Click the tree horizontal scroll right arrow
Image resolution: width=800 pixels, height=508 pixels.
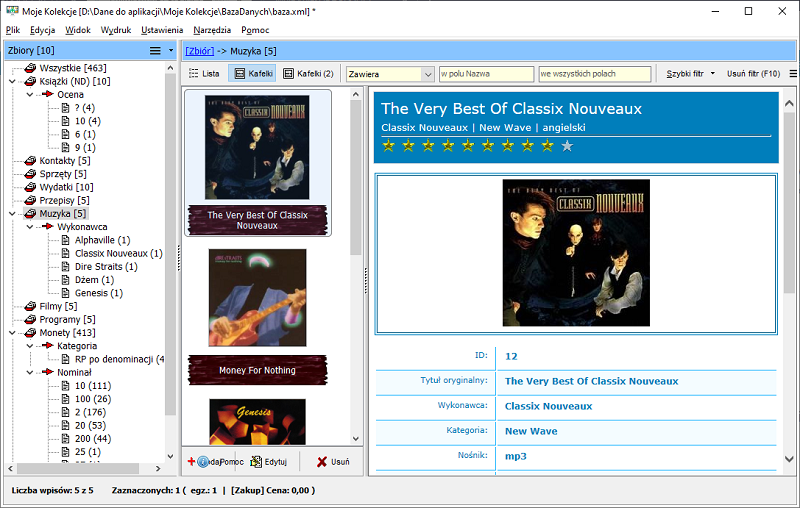[158, 468]
